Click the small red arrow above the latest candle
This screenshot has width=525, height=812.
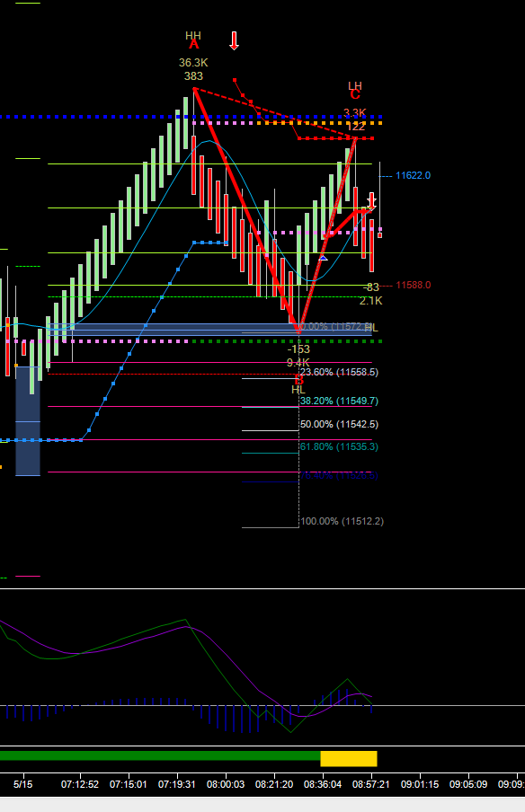371,201
